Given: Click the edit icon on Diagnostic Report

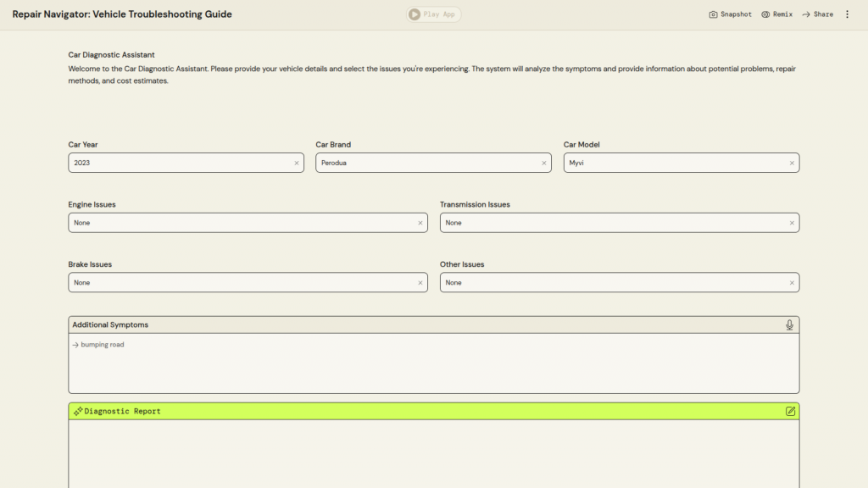Looking at the screenshot, I should point(790,411).
